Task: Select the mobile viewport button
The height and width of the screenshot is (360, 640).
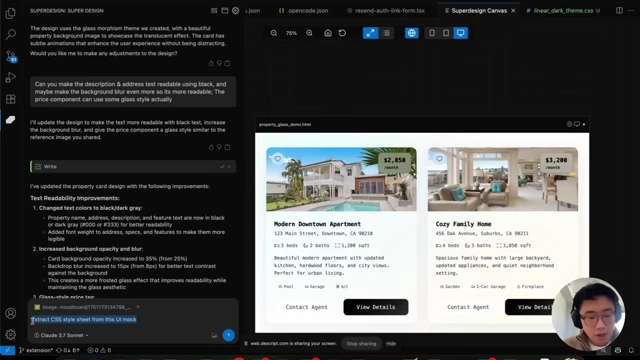Action: coord(432,33)
